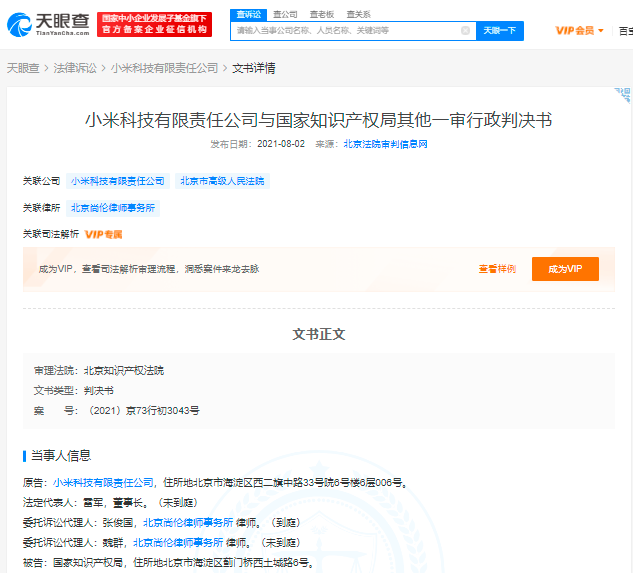Click the Tianyancha logo icon
This screenshot has width=633, height=573.
click(19, 25)
